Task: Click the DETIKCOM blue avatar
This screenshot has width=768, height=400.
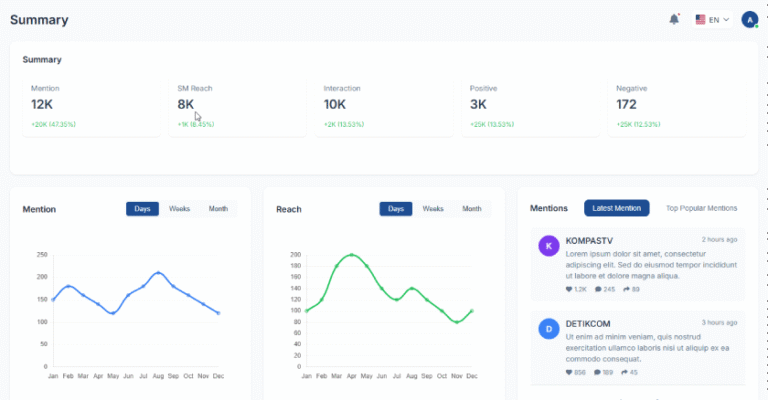Action: pos(547,328)
